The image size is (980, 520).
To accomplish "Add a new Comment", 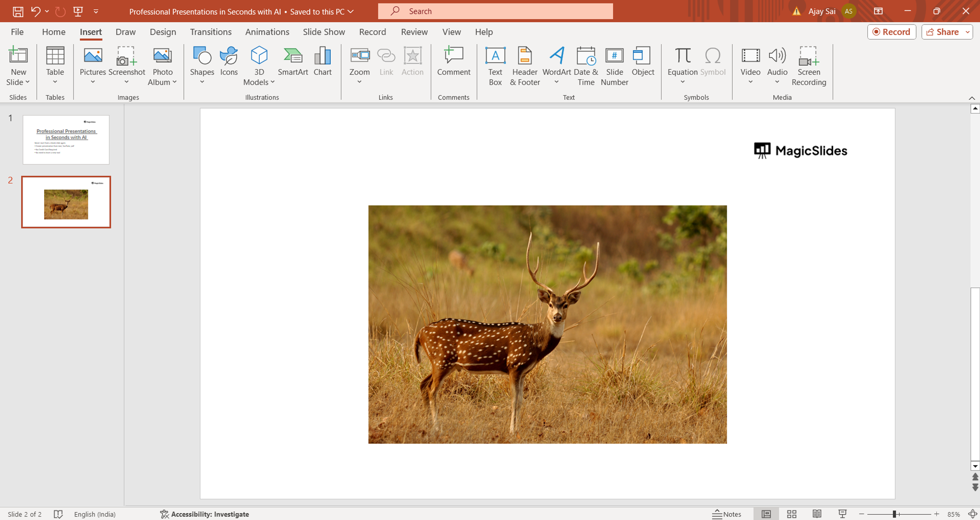I will coord(454,62).
